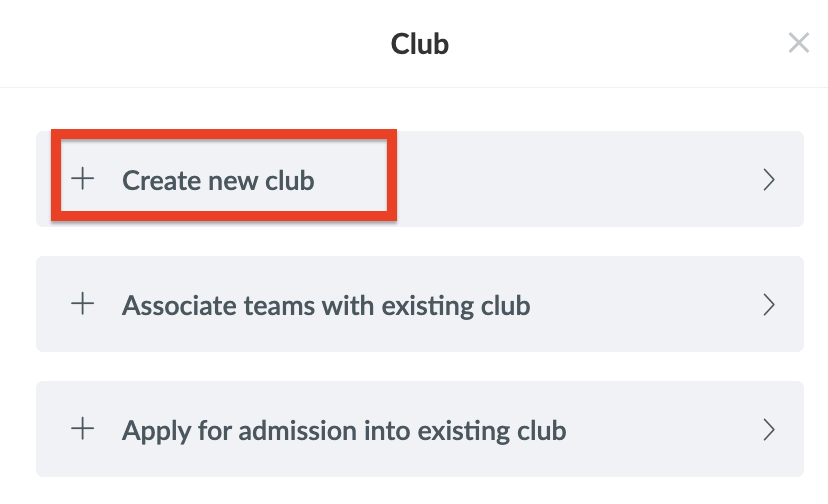Click empty space in Apply for admission row
This screenshot has width=828, height=504.
[660, 429]
